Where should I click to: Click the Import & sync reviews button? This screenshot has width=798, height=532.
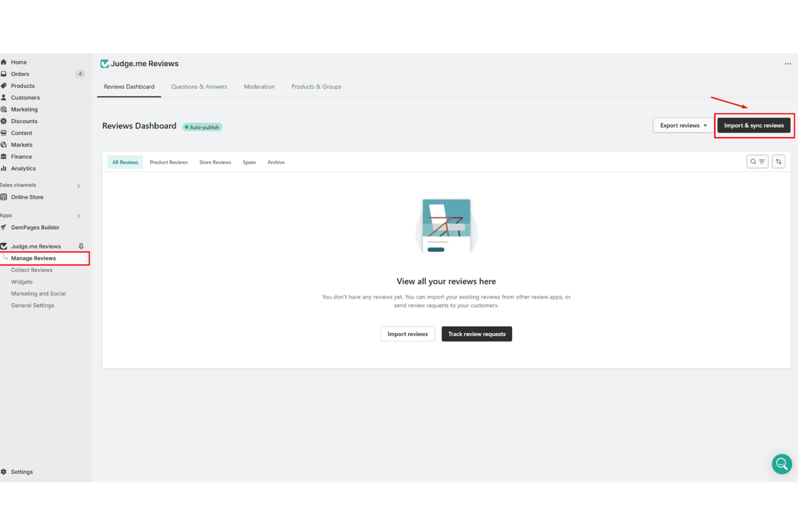pyautogui.click(x=754, y=126)
